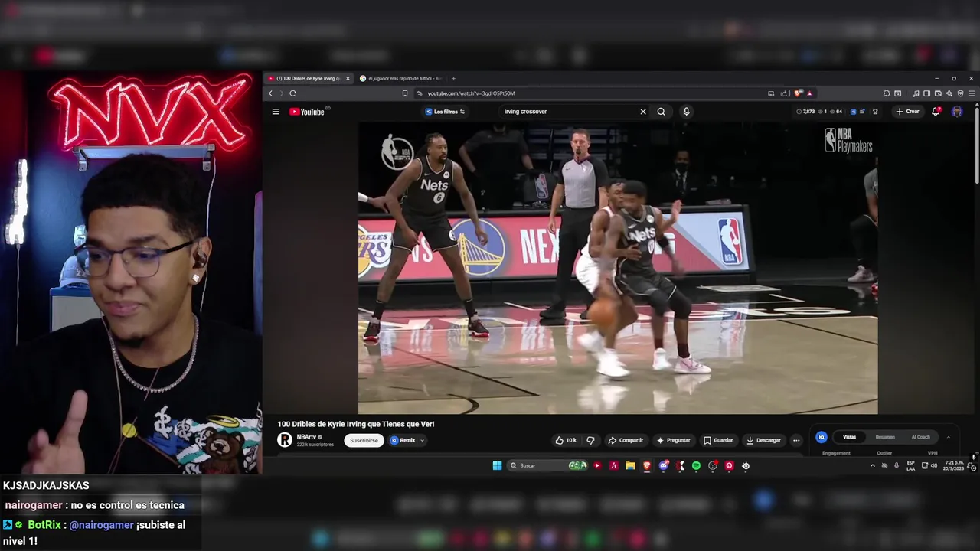Open the Brave Wallet icon
Image resolution: width=980 pixels, height=551 pixels.
click(x=938, y=93)
